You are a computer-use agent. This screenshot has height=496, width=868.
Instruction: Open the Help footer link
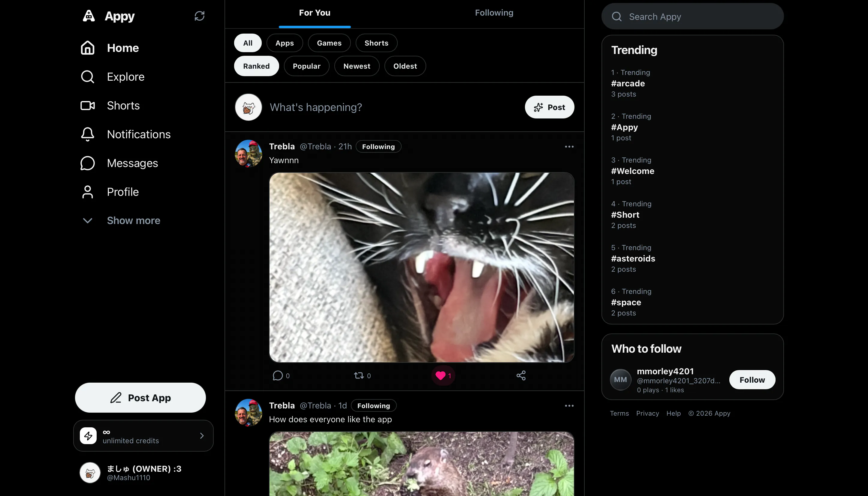[x=673, y=414]
